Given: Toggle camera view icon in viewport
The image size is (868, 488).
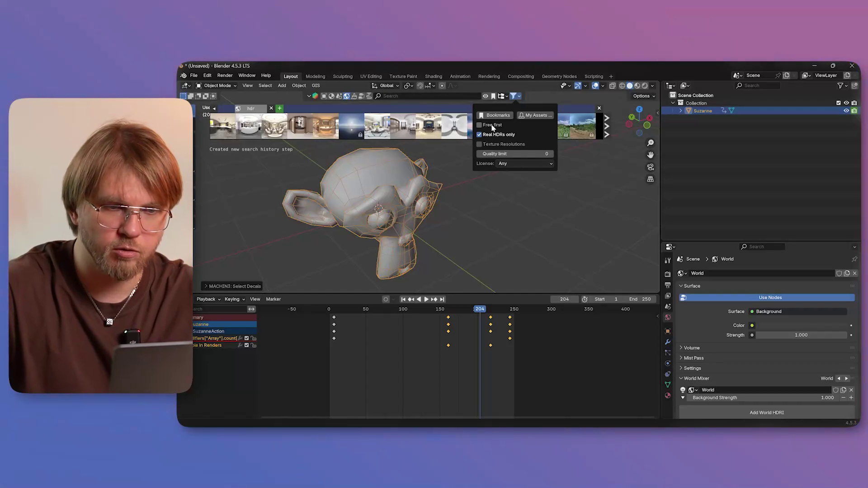Looking at the screenshot, I should click(x=650, y=167).
